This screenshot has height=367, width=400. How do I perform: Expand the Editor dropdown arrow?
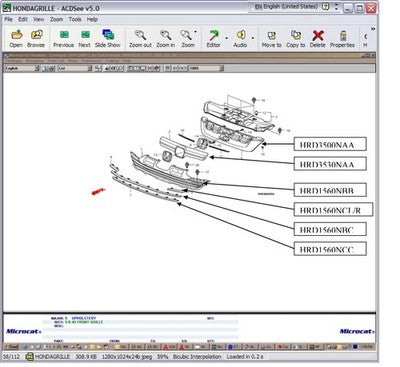[227, 38]
